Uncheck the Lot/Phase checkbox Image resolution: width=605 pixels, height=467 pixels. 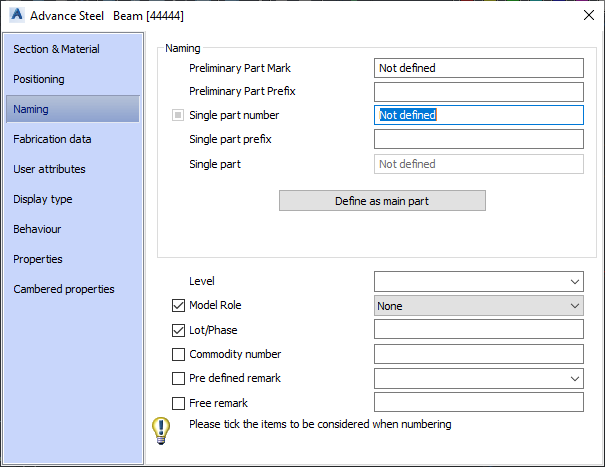point(178,330)
